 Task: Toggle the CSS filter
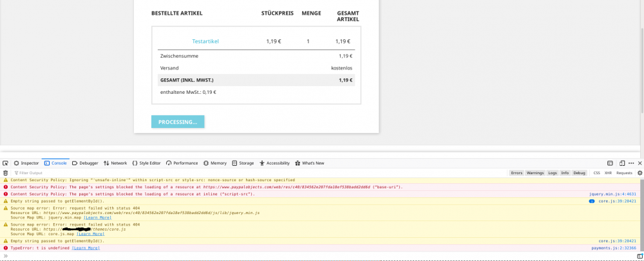(x=597, y=173)
